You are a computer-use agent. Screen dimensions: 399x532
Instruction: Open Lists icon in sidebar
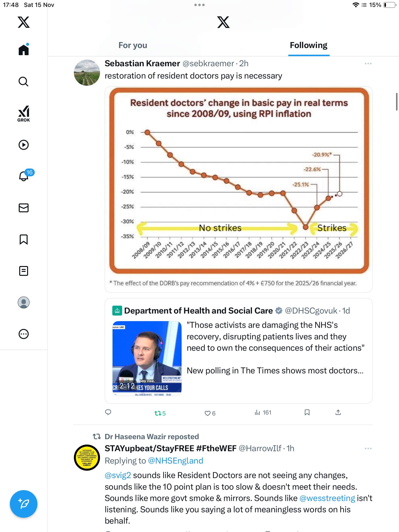(x=24, y=271)
